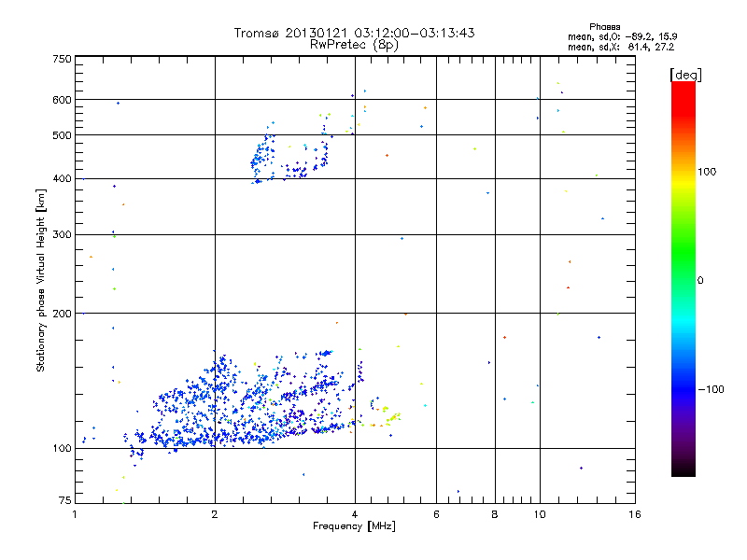Image resolution: width=747 pixels, height=560 pixels.
Task: Click the x-axis tick label '1'
Action: [x=75, y=514]
